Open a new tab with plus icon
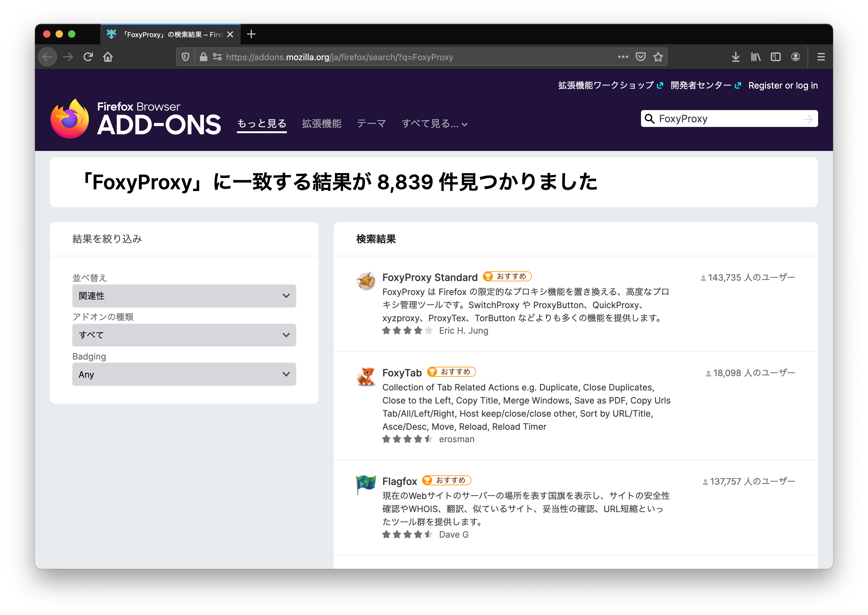 [251, 34]
